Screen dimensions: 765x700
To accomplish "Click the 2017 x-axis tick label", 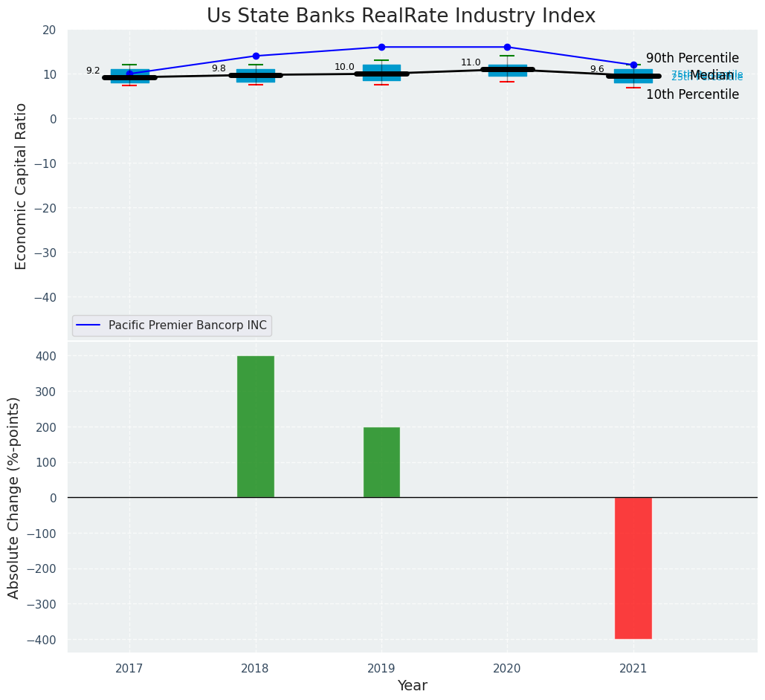I will coord(129,669).
